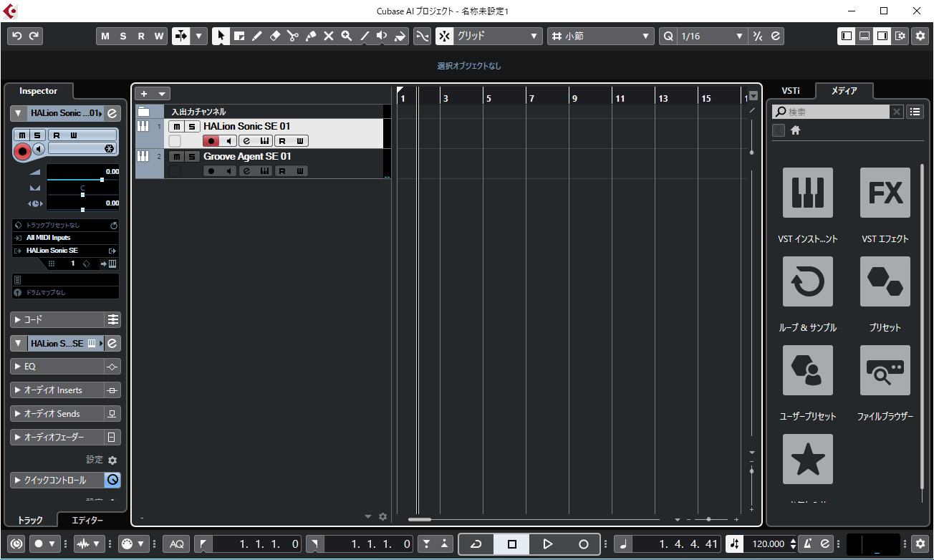Toggle metronome click button
Image resolution: width=934 pixels, height=560 pixels.
tap(808, 544)
